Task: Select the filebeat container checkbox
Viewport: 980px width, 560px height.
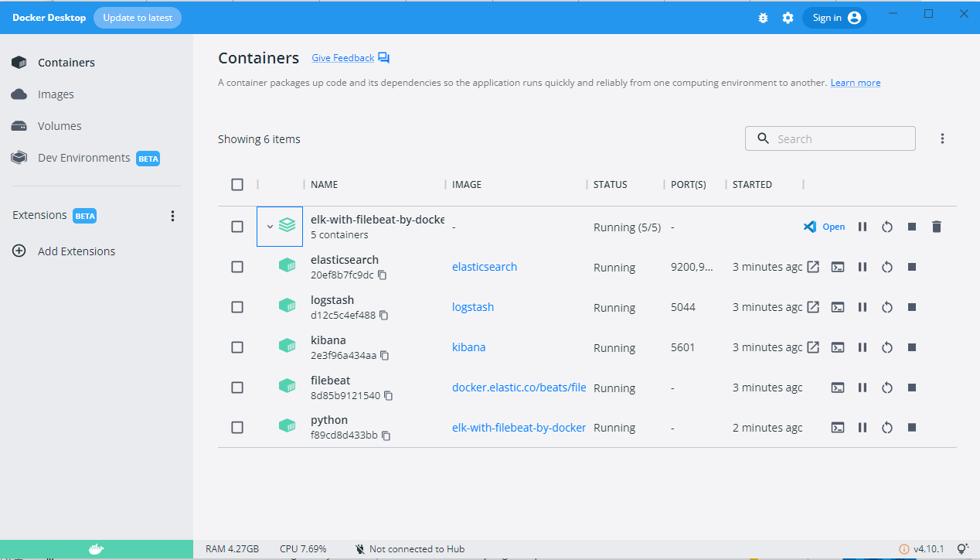Action: (237, 388)
